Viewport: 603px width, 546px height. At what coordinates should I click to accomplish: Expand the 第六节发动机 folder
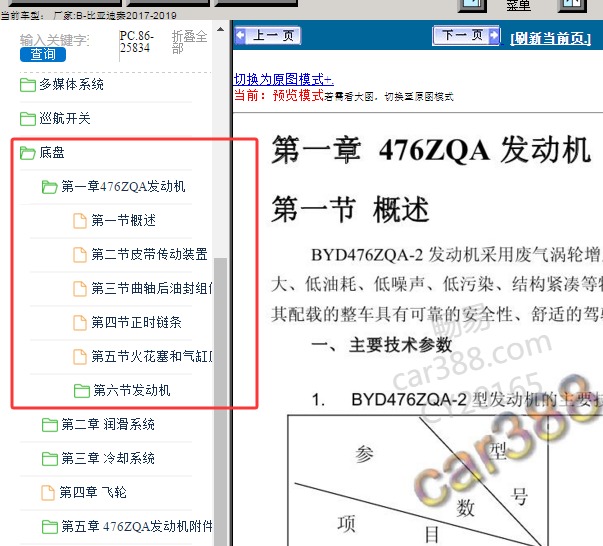point(132,390)
